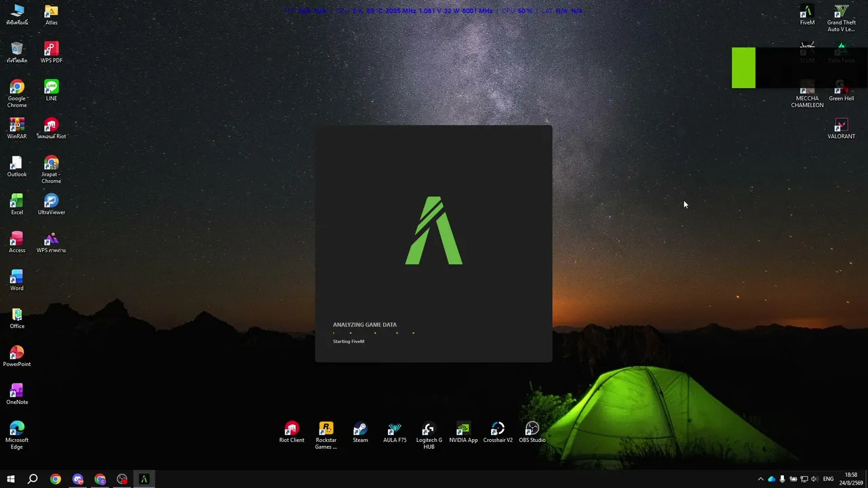This screenshot has width=868, height=488.
Task: Select the LINE desktop icon
Action: [x=51, y=91]
